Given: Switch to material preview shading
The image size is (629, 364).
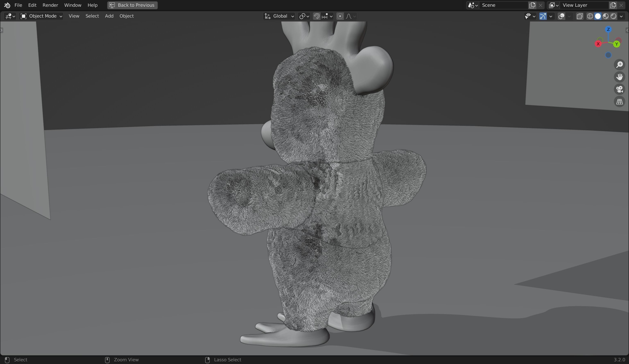Looking at the screenshot, I should click(605, 16).
